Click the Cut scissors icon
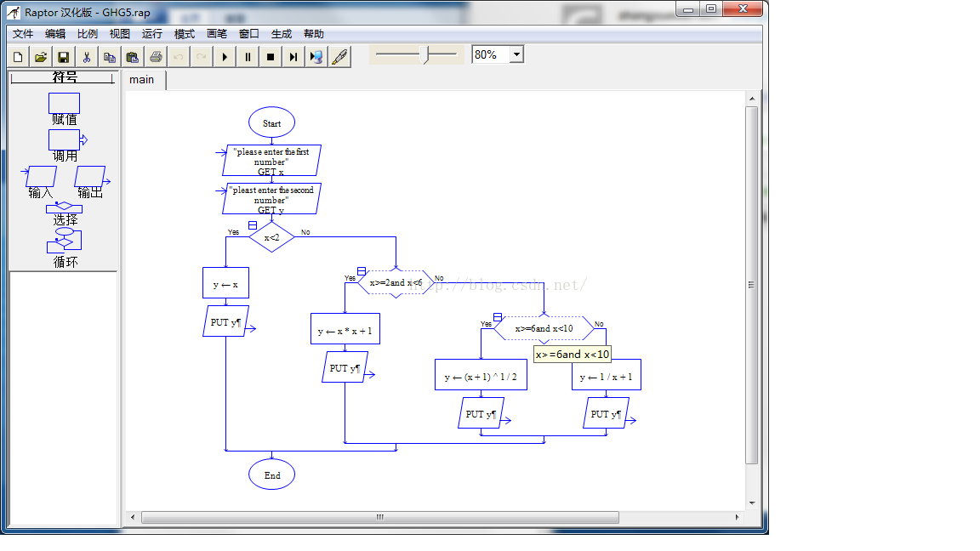The height and width of the screenshot is (551, 980). point(86,58)
